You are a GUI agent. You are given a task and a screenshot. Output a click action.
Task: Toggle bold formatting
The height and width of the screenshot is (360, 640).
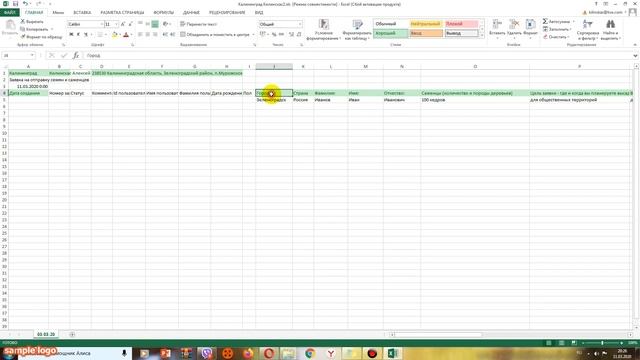[x=71, y=35]
